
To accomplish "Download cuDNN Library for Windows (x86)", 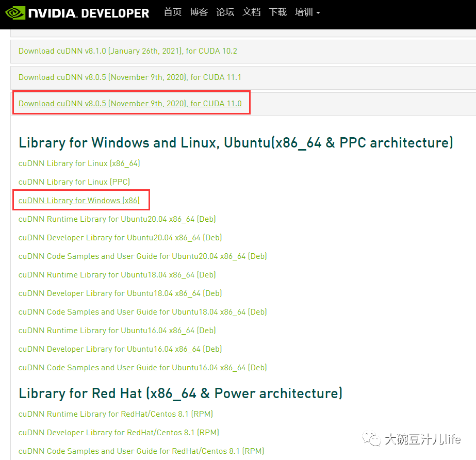I will (x=79, y=201).
